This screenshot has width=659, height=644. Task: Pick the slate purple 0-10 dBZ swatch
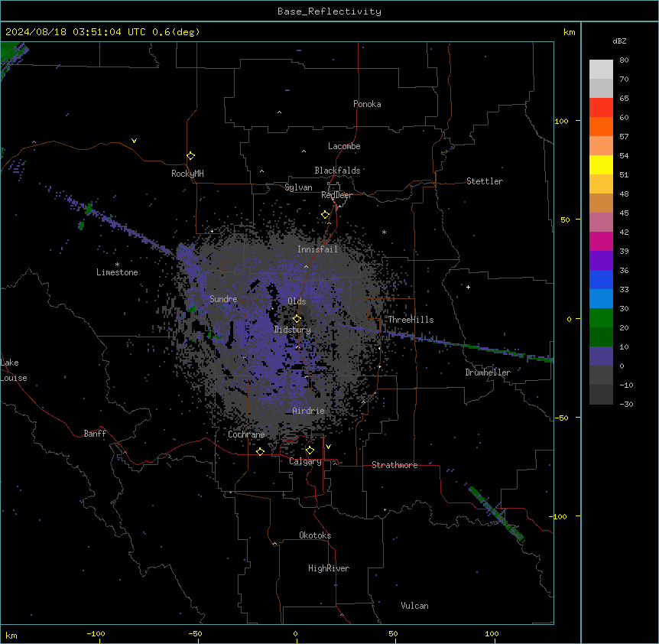(x=601, y=356)
